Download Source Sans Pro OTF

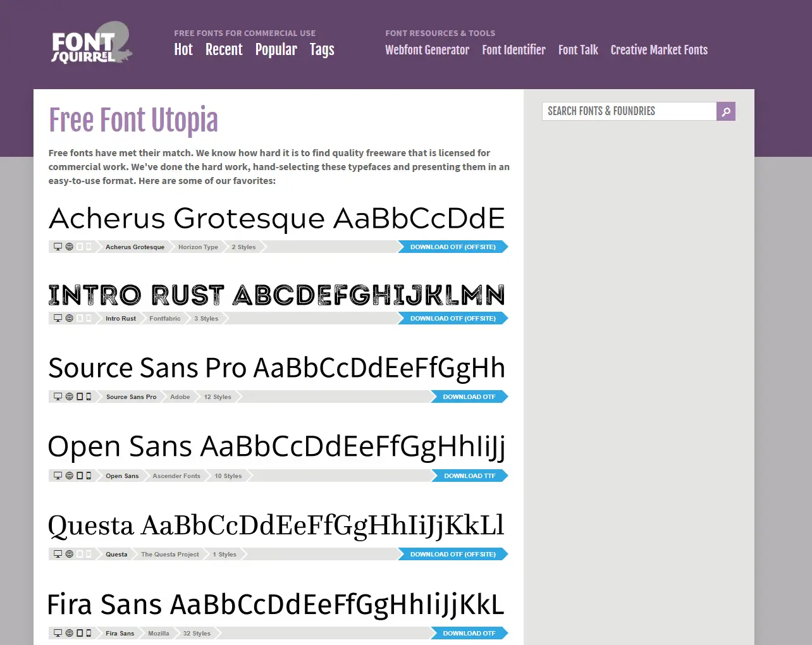(x=469, y=396)
